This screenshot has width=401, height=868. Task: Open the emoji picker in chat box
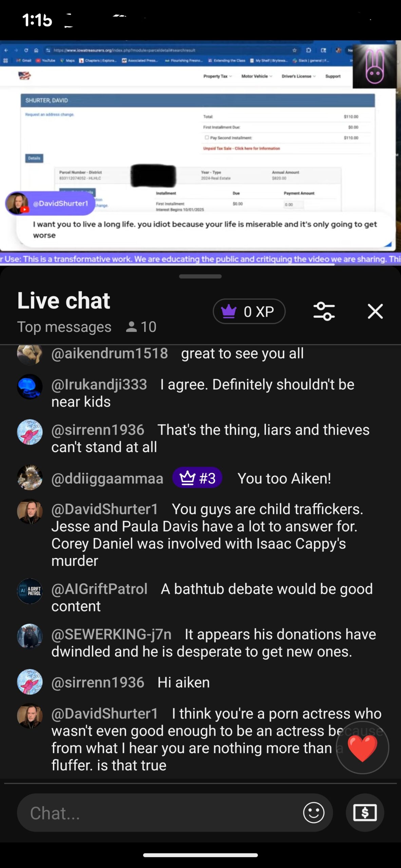point(313,812)
